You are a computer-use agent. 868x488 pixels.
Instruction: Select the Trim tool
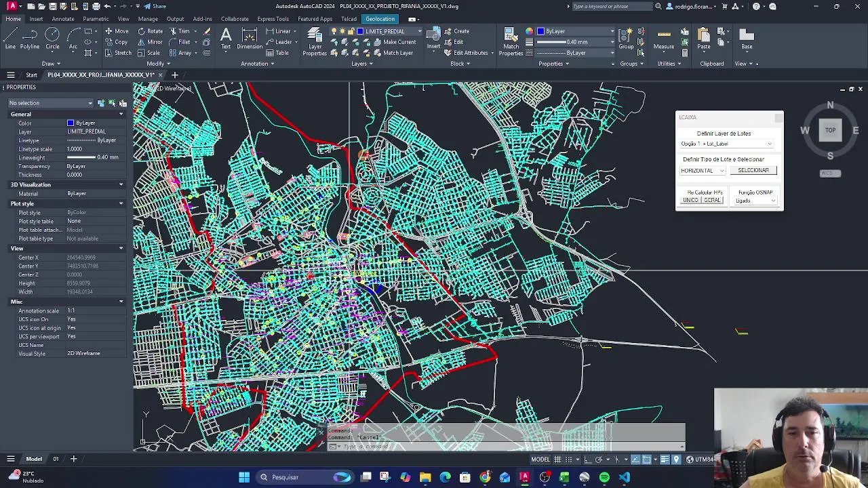click(179, 31)
